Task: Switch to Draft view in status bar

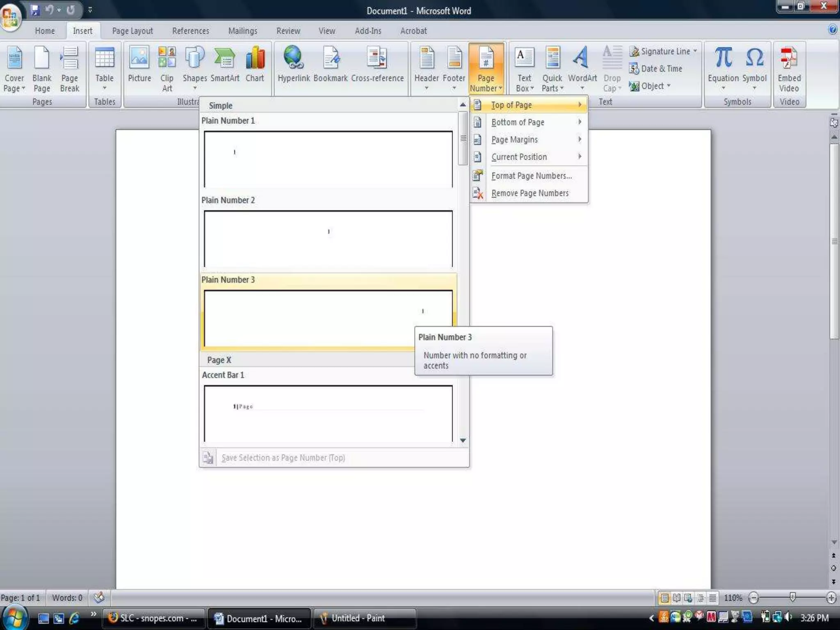Action: point(713,598)
